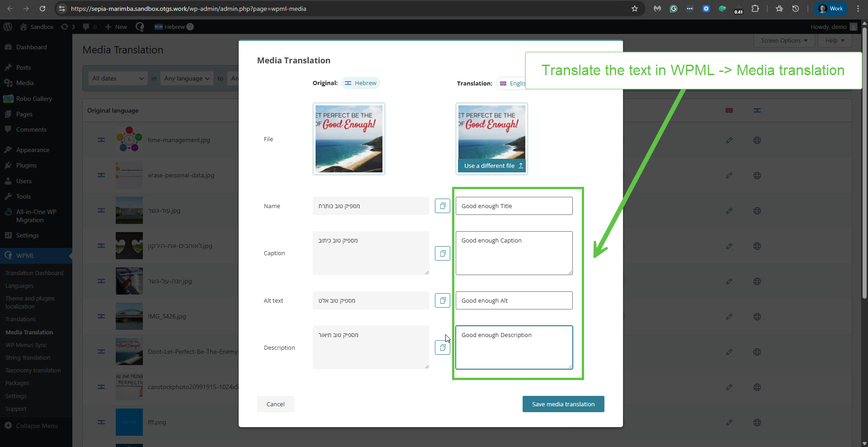Bookmark this page with the star icon

[x=635, y=9]
